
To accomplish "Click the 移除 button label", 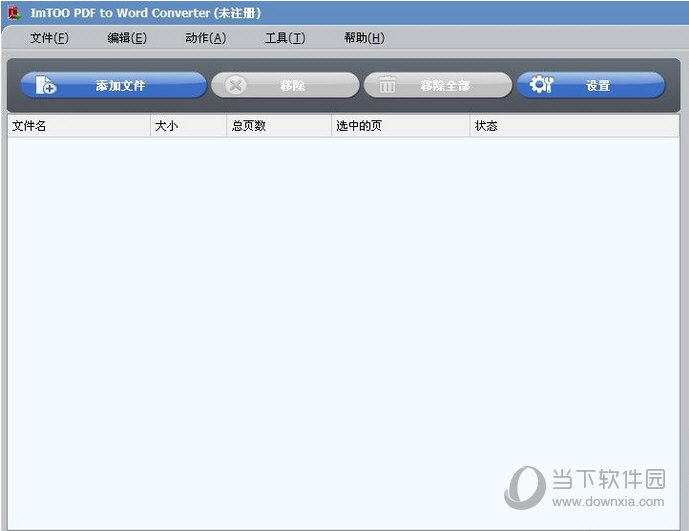I will [x=292, y=85].
